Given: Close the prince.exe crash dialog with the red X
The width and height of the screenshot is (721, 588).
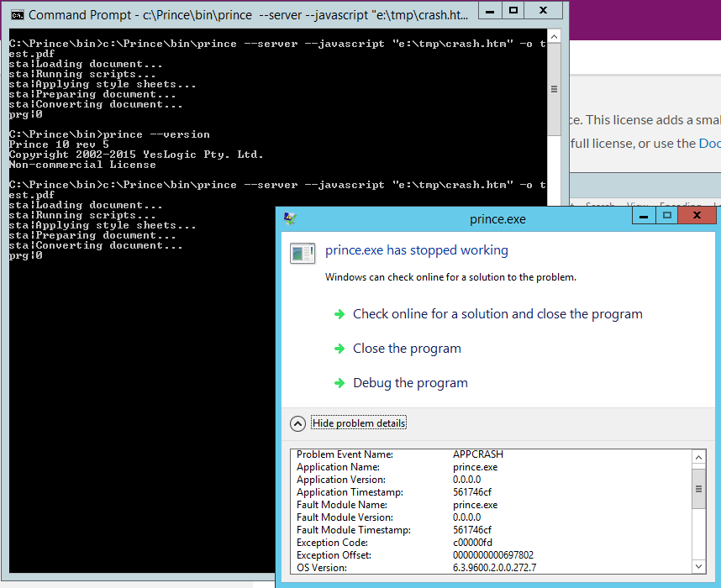Looking at the screenshot, I should pos(696,216).
